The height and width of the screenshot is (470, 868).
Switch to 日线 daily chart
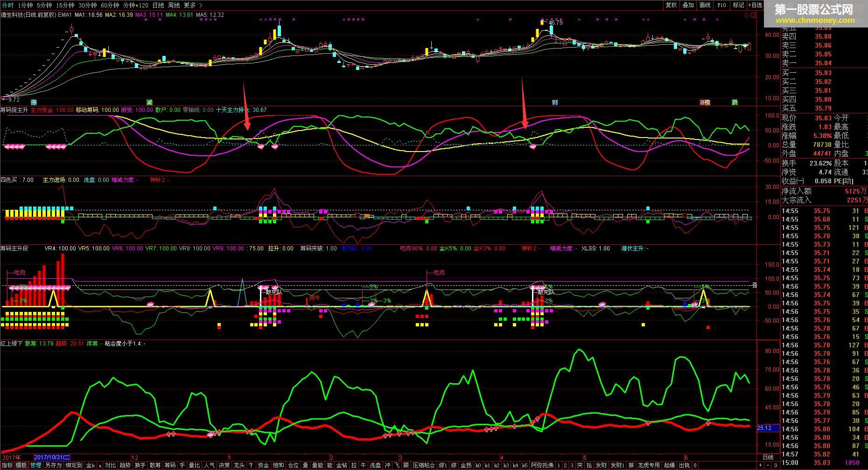(158, 5)
